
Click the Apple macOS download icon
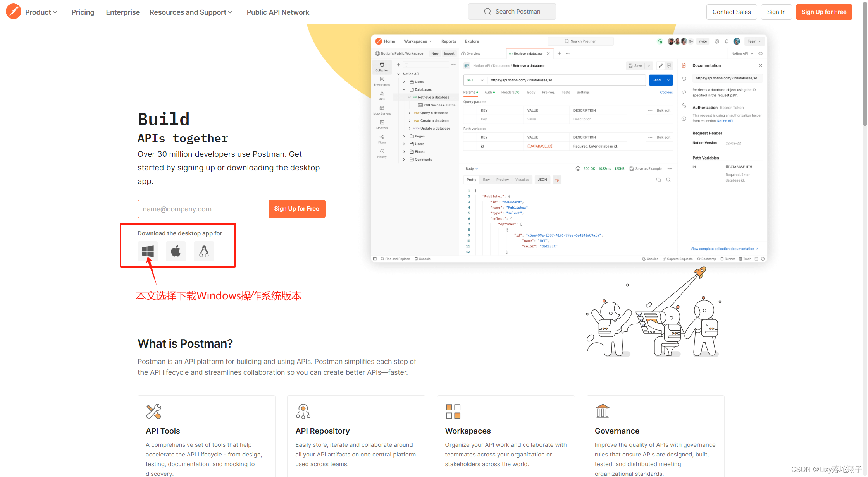[x=176, y=251]
